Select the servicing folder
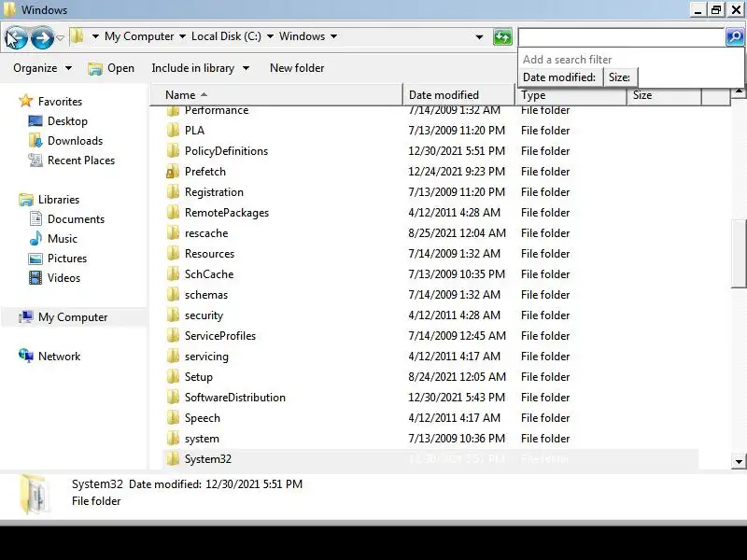The image size is (747, 560). (430, 357)
